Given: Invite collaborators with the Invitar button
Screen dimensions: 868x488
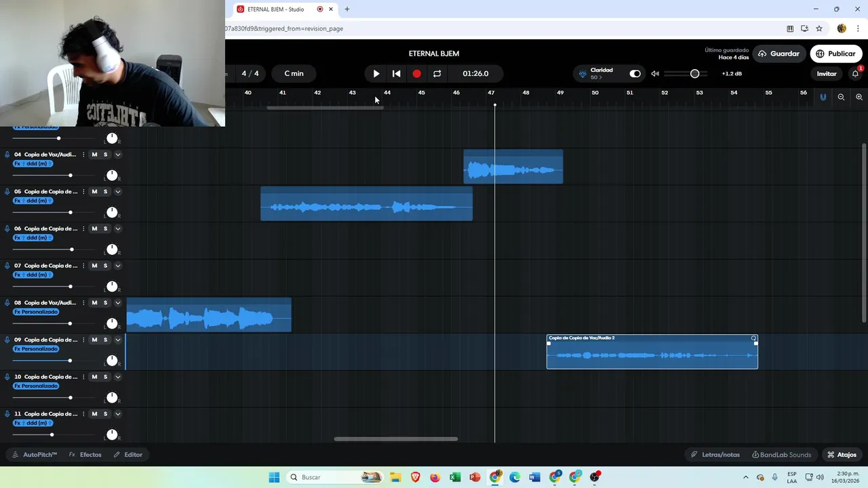Looking at the screenshot, I should click(826, 73).
